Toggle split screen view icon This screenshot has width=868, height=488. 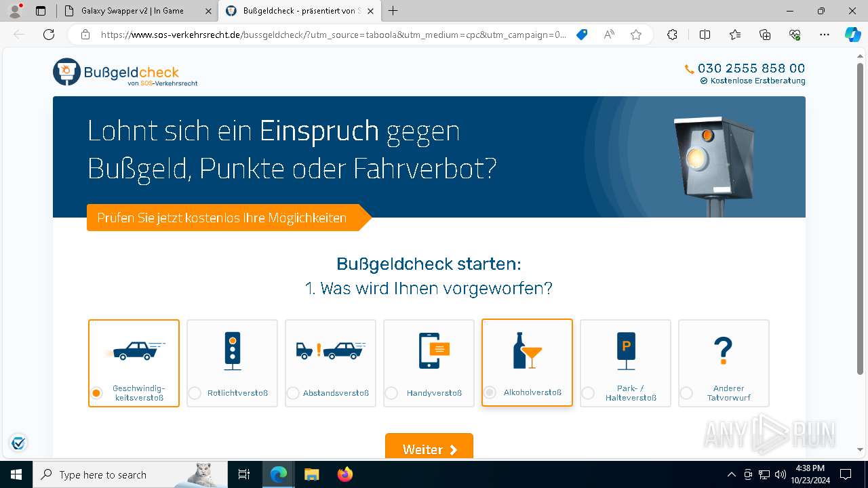point(705,35)
